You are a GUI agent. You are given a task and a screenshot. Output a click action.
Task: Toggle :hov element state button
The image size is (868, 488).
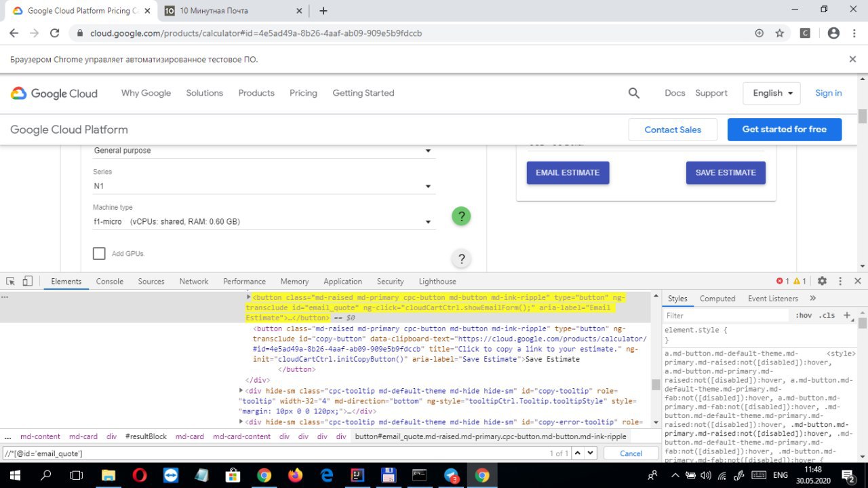[804, 315]
